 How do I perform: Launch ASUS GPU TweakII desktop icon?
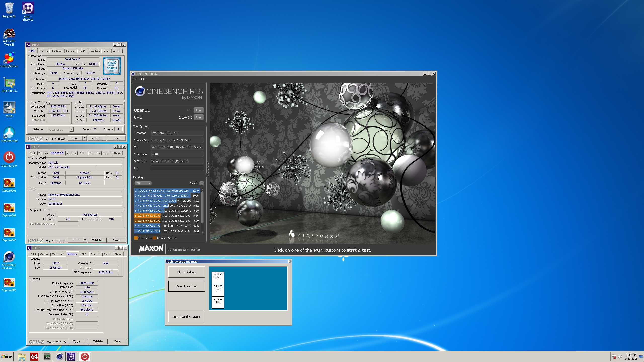point(9,37)
